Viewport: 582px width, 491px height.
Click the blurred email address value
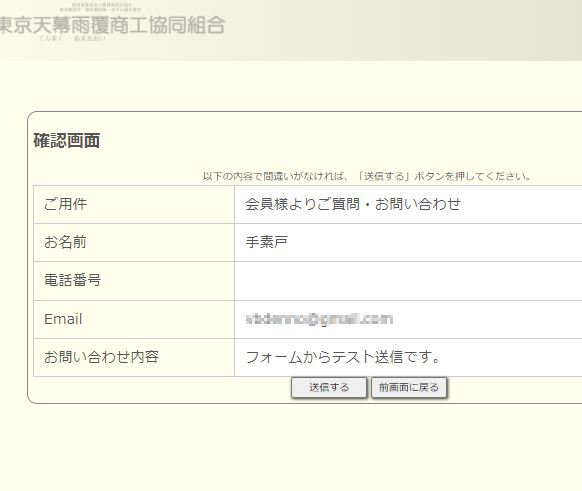coord(319,319)
